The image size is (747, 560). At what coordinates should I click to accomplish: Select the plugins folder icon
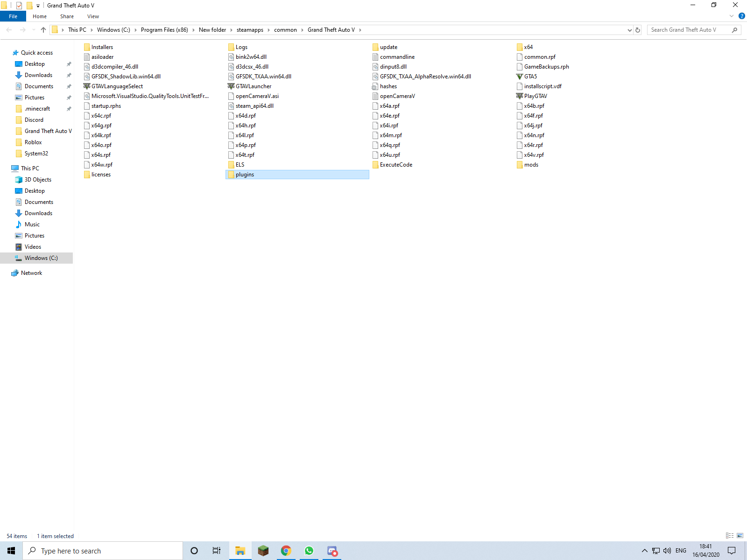pyautogui.click(x=231, y=175)
